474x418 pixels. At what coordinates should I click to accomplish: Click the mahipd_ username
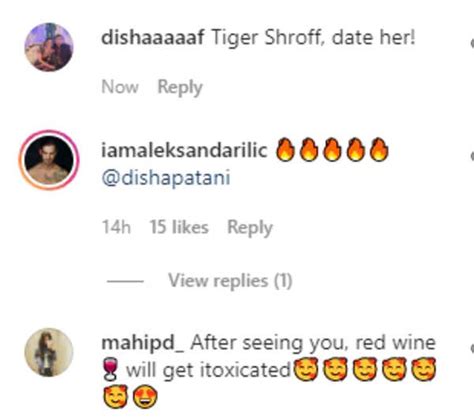[x=142, y=343]
